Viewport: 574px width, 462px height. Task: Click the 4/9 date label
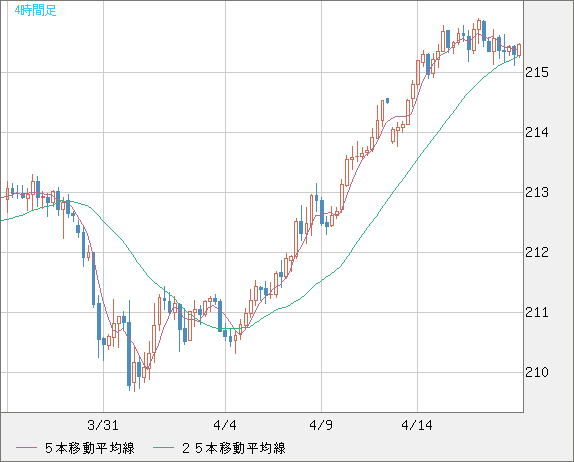[x=321, y=425]
